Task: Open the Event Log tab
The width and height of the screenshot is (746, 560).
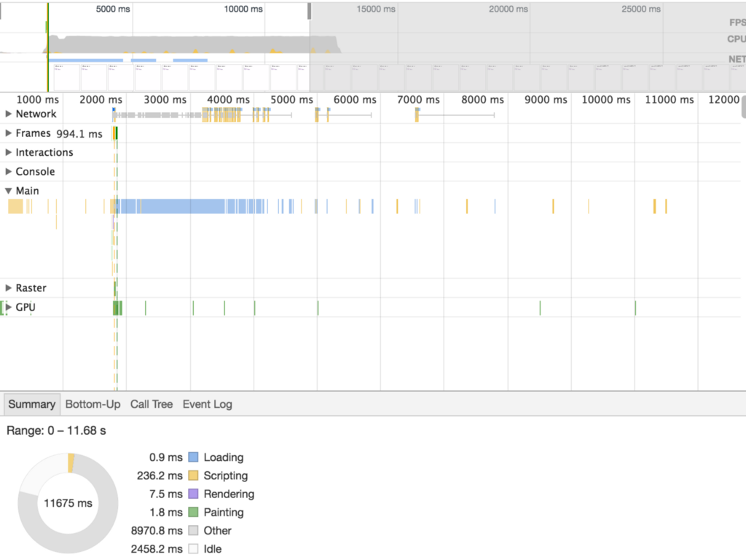Action: [207, 404]
